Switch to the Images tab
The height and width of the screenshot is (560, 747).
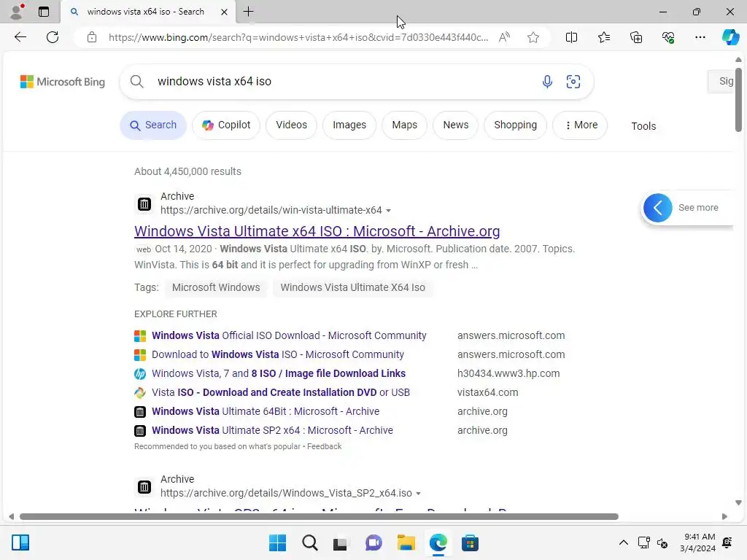[x=349, y=125]
